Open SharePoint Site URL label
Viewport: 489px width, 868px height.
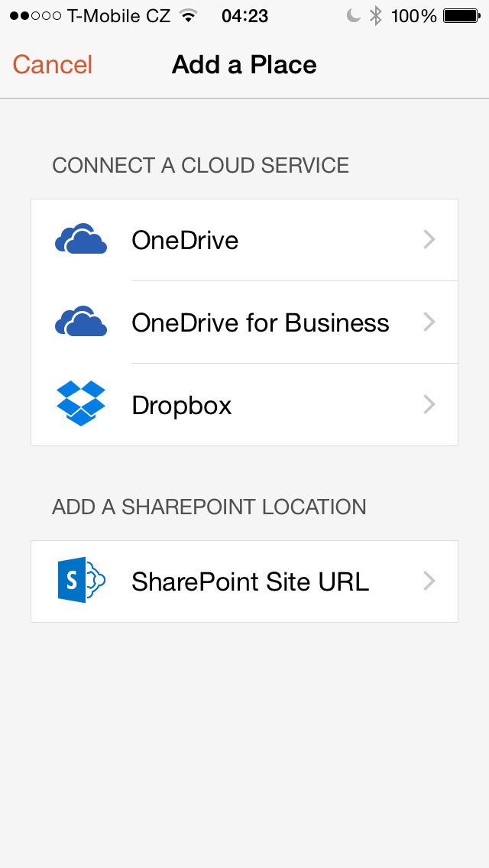(251, 581)
